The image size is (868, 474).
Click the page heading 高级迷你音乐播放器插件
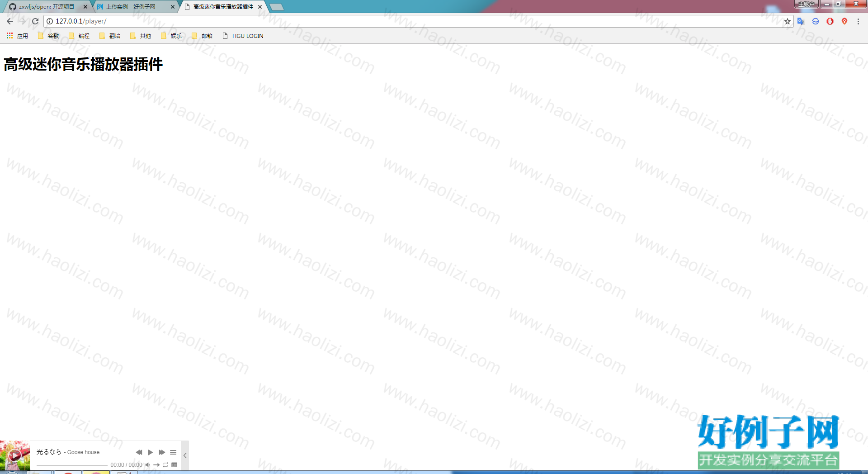[x=83, y=64]
